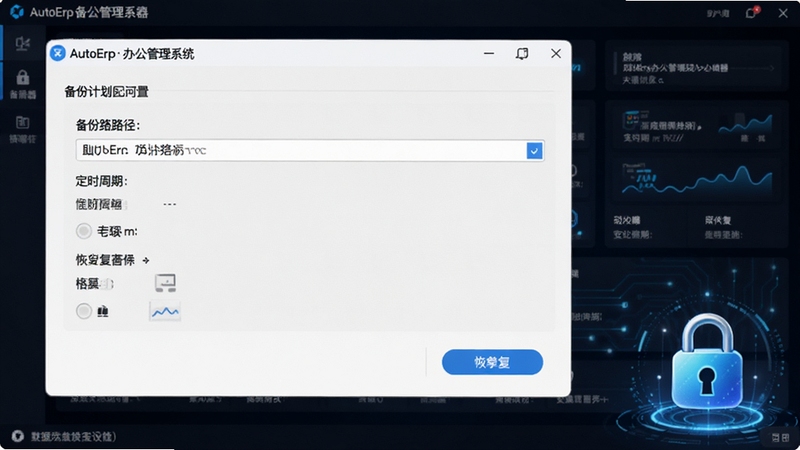Click the small dark icon beside the bottom radio button

click(103, 311)
